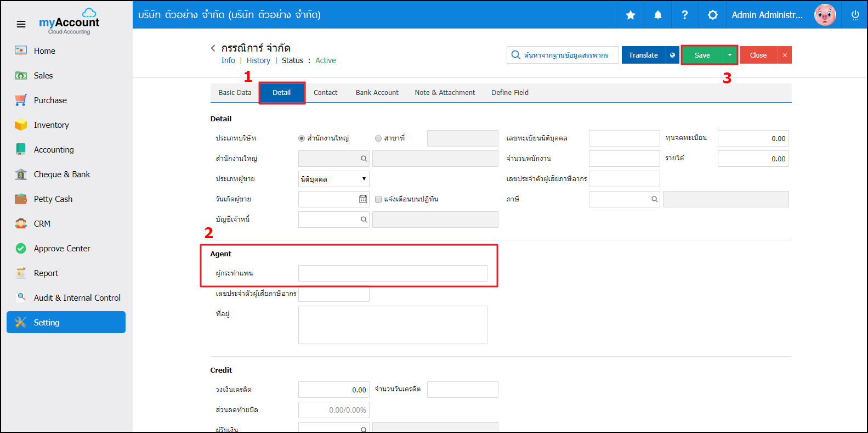
Task: Open Bank Account tab
Action: [x=377, y=92]
